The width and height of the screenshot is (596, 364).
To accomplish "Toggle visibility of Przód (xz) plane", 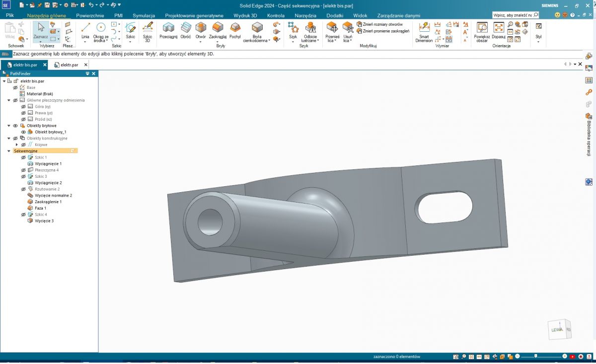I will pyautogui.click(x=23, y=119).
